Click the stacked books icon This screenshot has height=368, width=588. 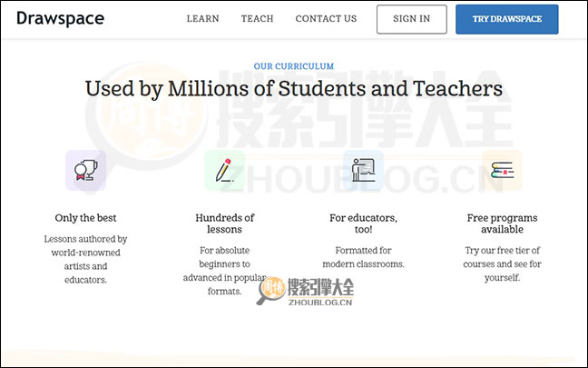[502, 170]
